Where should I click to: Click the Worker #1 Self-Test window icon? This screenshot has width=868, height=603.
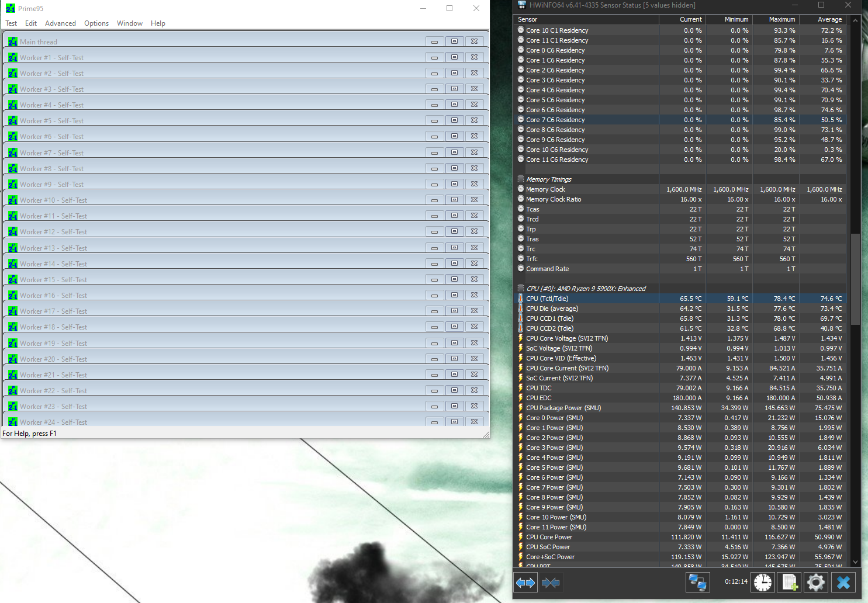click(x=13, y=57)
